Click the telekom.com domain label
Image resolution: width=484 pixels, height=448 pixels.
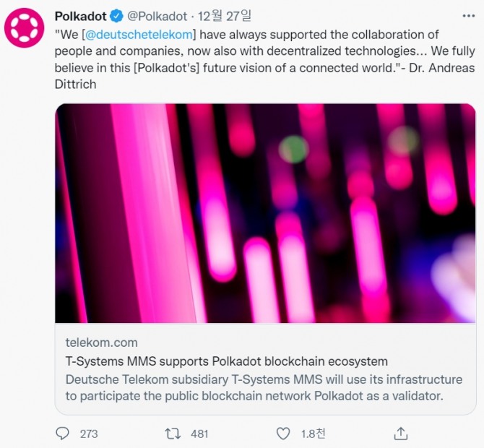[101, 343]
